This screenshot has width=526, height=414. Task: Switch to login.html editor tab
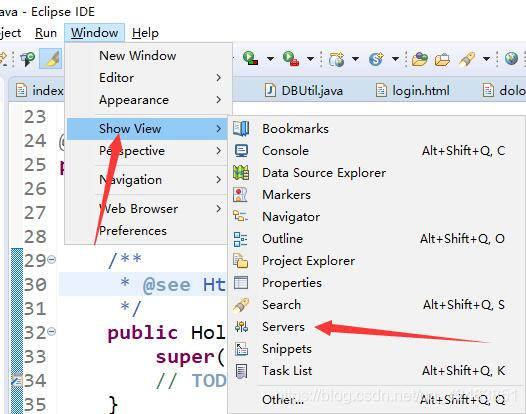(x=413, y=91)
